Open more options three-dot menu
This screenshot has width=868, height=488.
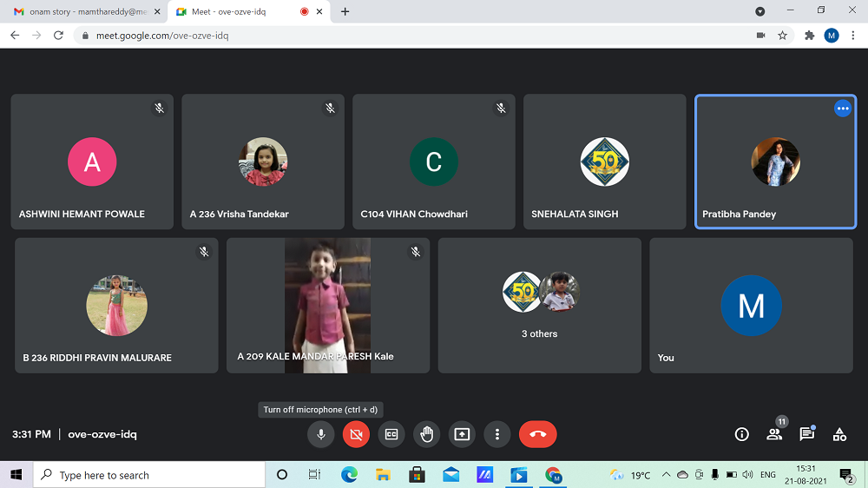pyautogui.click(x=497, y=434)
